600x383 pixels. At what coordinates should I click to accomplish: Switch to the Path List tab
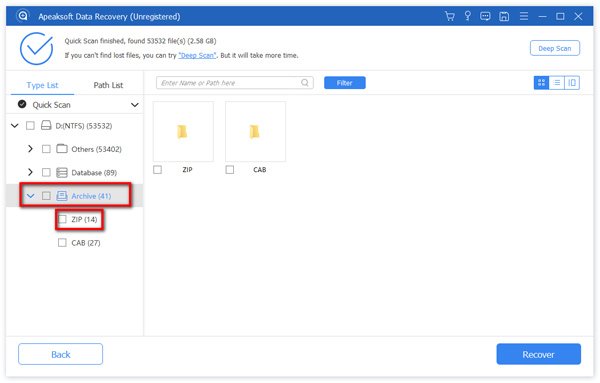tap(108, 85)
